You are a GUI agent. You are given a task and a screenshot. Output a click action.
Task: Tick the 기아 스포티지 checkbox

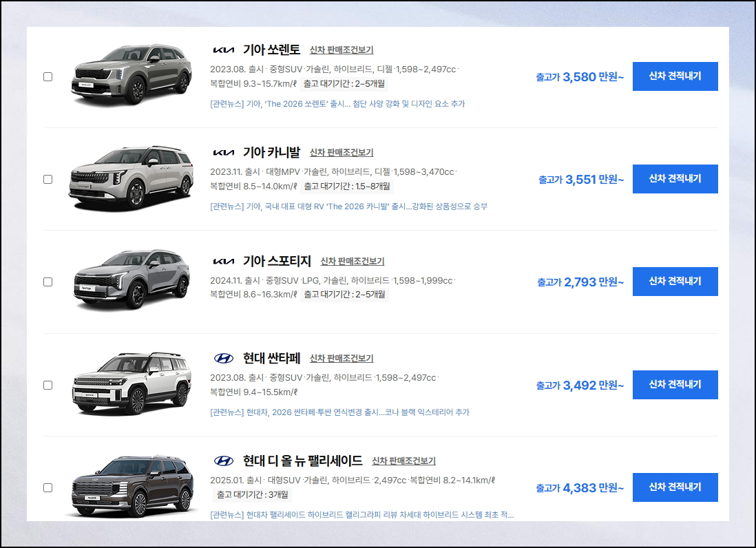pyautogui.click(x=48, y=282)
